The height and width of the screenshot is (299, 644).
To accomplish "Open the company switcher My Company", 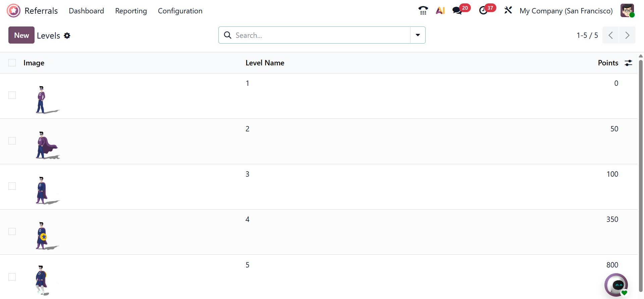I will (x=566, y=11).
